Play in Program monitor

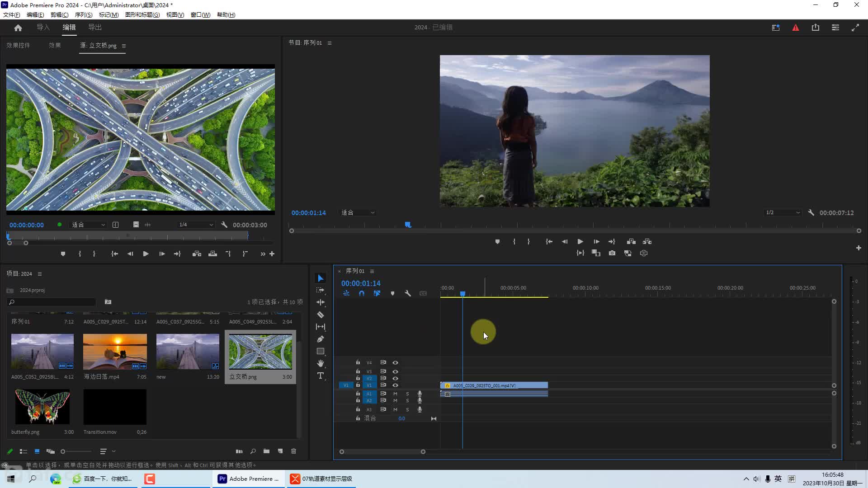[x=580, y=242]
